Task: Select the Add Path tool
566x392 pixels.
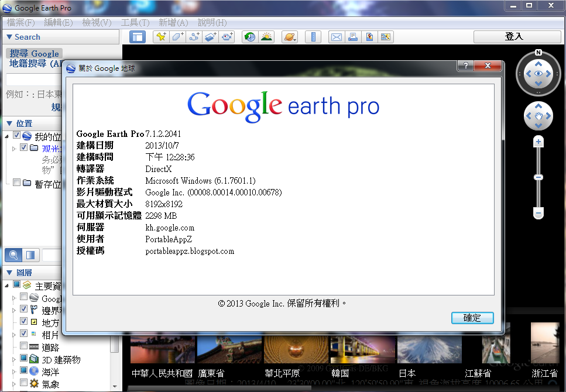Action: tap(194, 37)
